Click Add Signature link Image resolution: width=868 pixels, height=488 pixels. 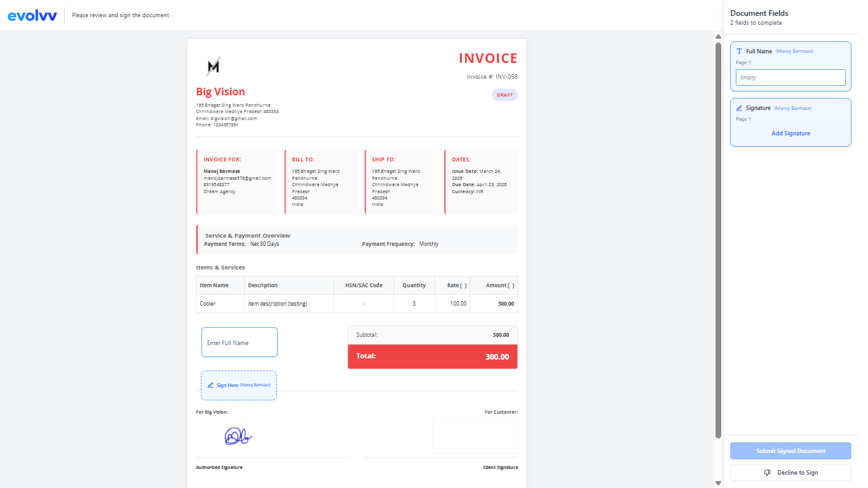(790, 133)
